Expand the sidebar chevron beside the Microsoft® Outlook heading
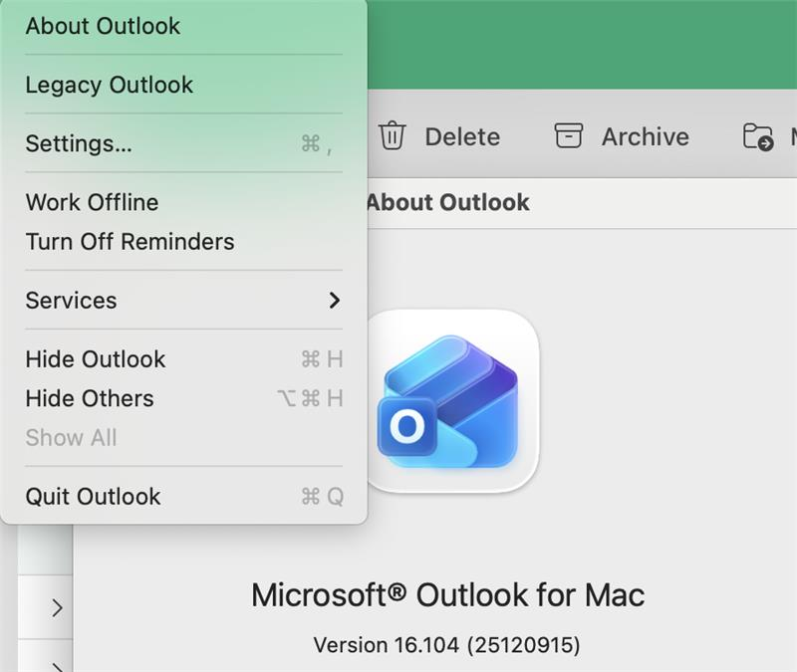Screen dimensions: 797x672 click(x=58, y=607)
